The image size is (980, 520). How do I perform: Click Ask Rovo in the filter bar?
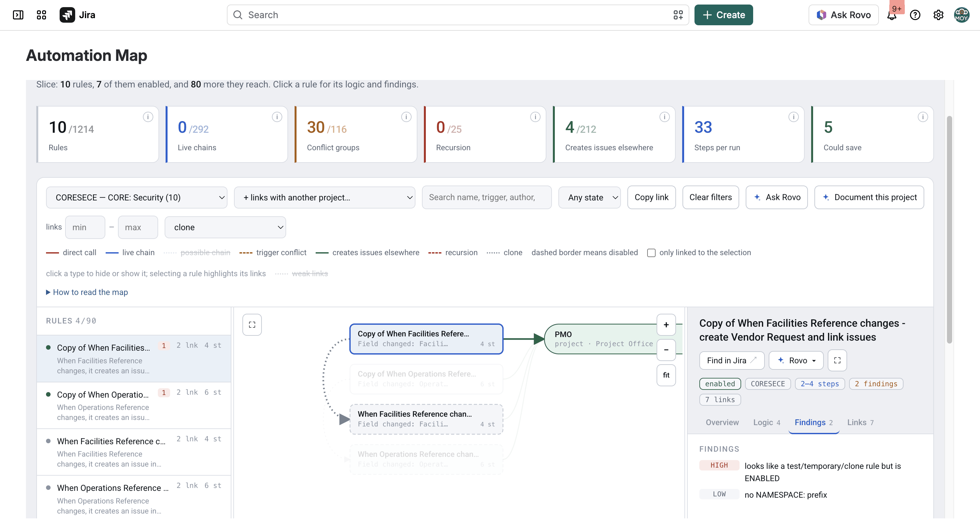pos(777,197)
